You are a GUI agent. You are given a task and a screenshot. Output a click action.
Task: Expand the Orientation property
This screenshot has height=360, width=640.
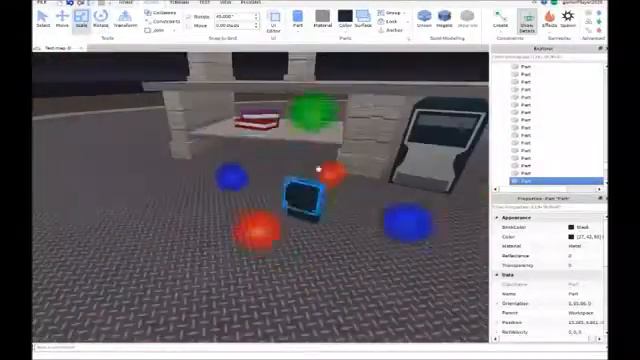pyautogui.click(x=497, y=304)
